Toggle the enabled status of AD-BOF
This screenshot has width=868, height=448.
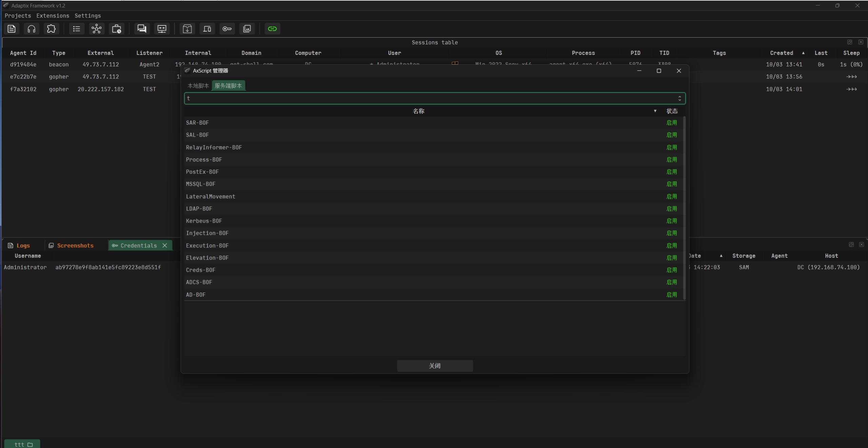click(x=671, y=295)
